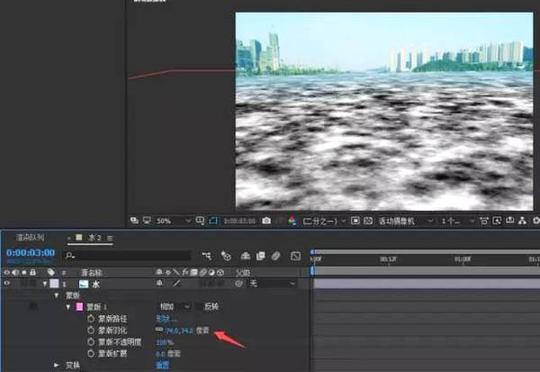
Task: Toggle the region of interest icon
Action: [355, 220]
